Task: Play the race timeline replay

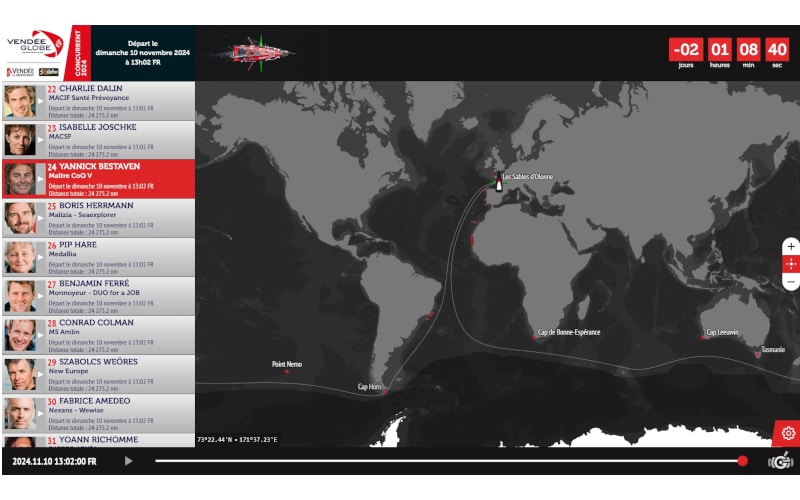Action: 129,461
